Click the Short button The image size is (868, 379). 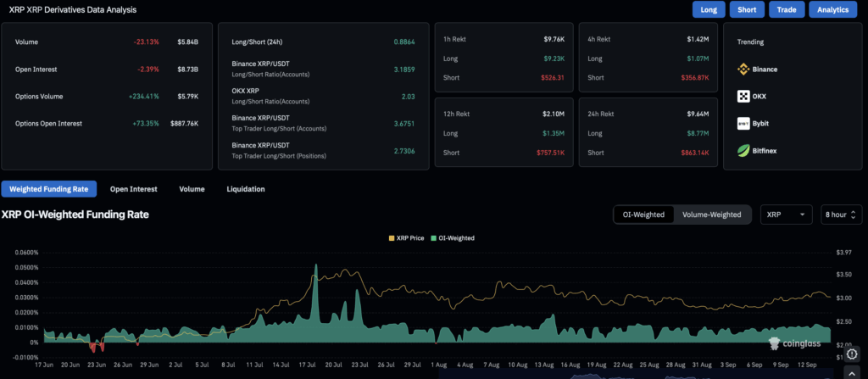[x=747, y=9]
